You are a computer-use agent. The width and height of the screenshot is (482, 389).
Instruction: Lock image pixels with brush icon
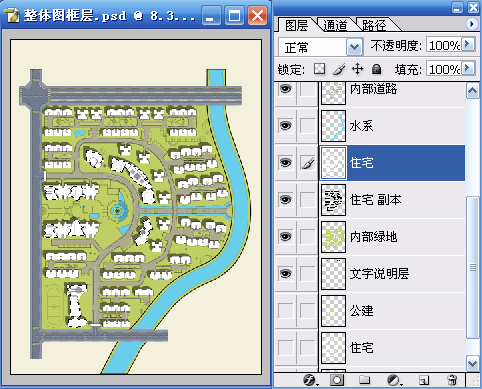pyautogui.click(x=339, y=69)
